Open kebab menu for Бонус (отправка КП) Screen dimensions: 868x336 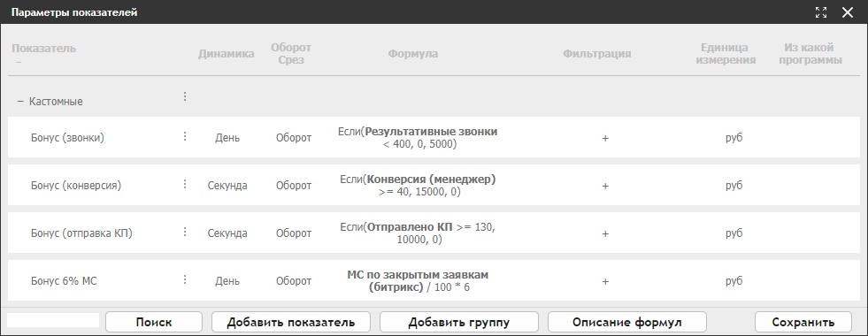click(x=185, y=232)
